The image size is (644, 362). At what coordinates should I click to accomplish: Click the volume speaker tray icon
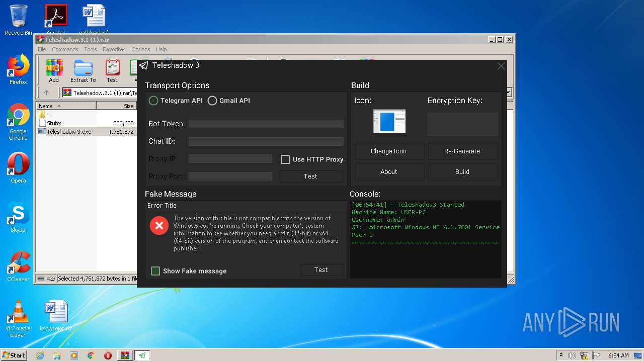572,355
